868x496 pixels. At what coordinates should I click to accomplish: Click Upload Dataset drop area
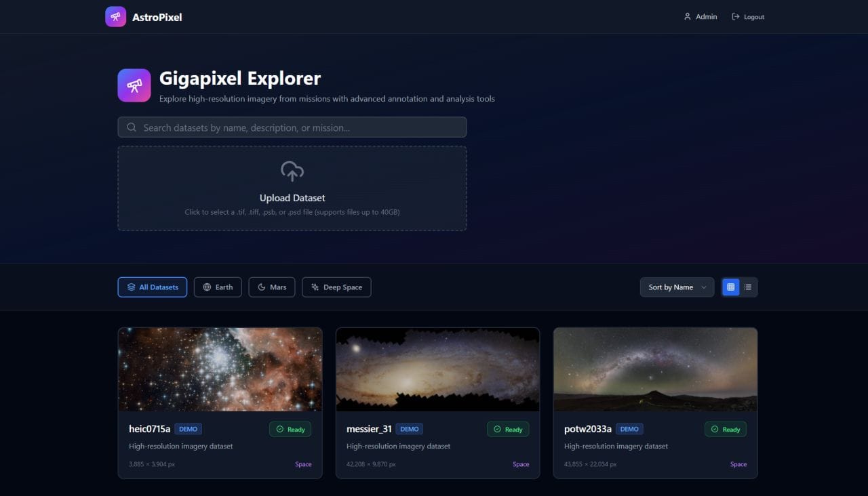tap(292, 188)
